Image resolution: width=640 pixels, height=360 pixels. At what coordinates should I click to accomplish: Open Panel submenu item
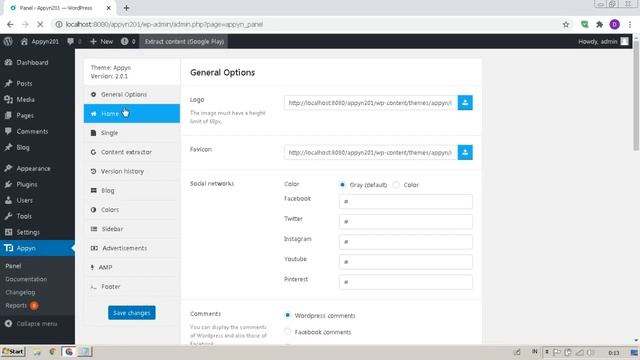tap(13, 266)
